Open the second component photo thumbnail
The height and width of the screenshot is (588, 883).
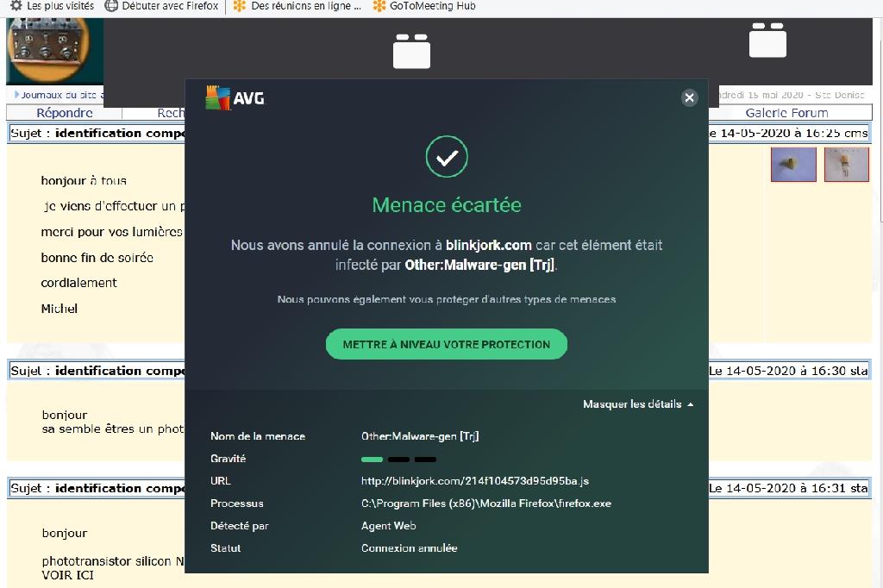point(846,164)
